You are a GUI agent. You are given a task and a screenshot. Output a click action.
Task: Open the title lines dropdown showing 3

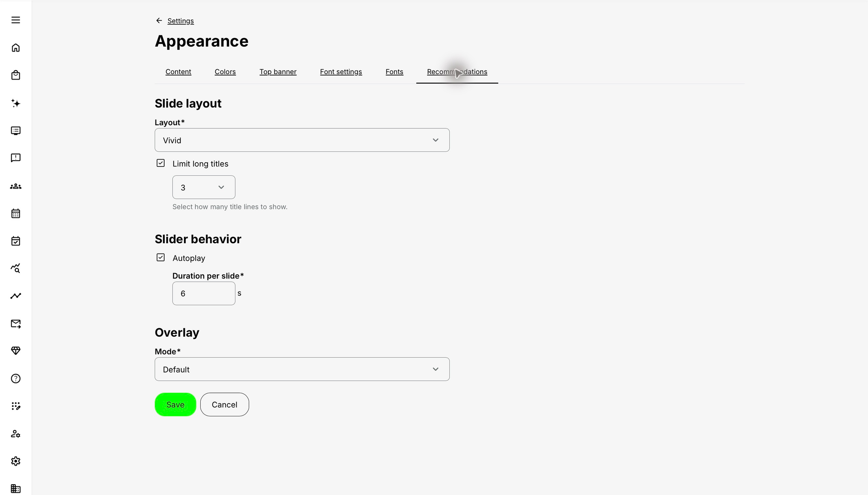tap(204, 187)
